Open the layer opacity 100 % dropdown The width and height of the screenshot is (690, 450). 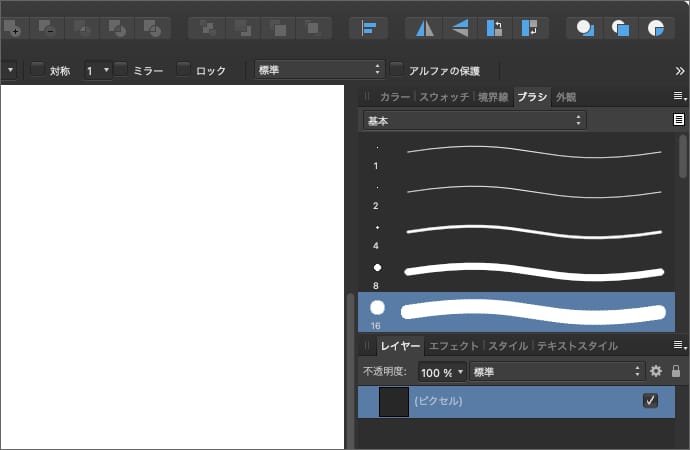coord(441,371)
